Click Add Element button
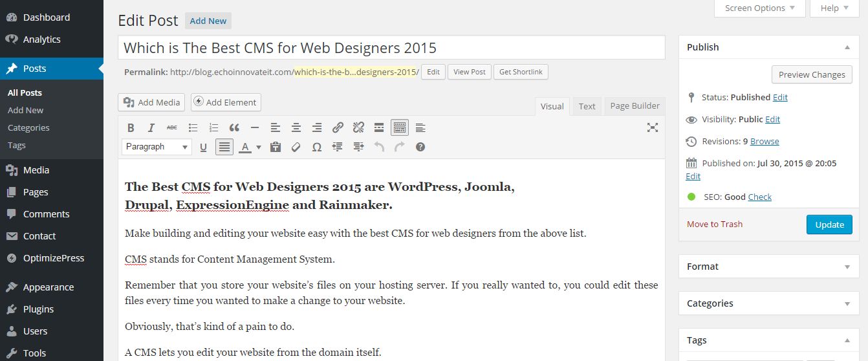 pos(226,102)
